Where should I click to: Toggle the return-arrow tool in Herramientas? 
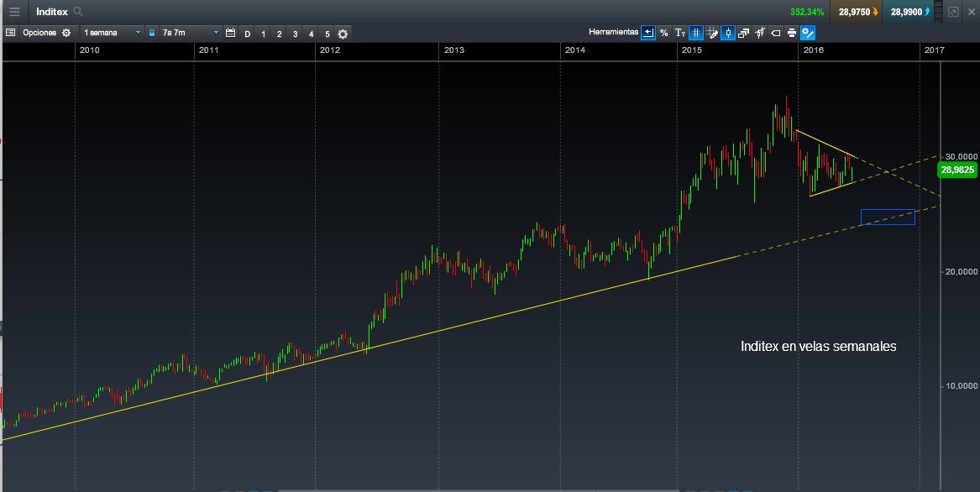coord(648,33)
